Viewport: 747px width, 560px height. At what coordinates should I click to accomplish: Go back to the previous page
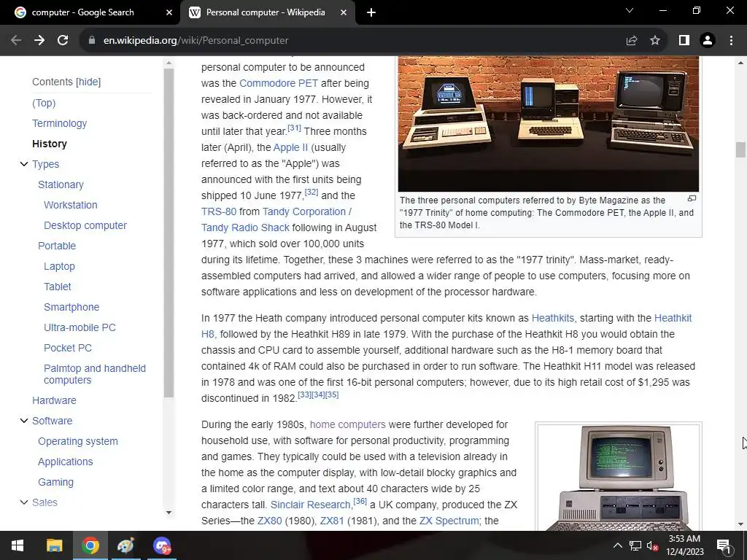tap(16, 41)
